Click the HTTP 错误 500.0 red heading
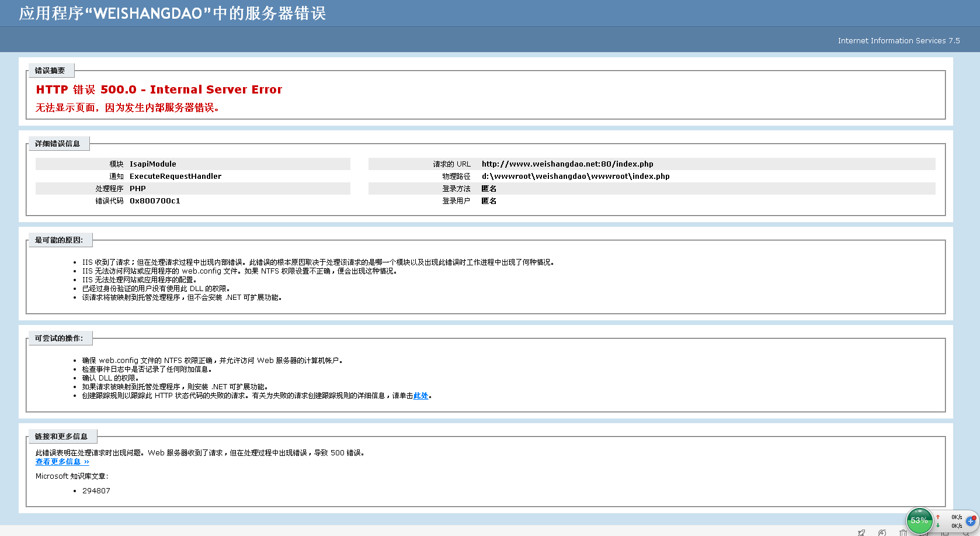 point(159,89)
